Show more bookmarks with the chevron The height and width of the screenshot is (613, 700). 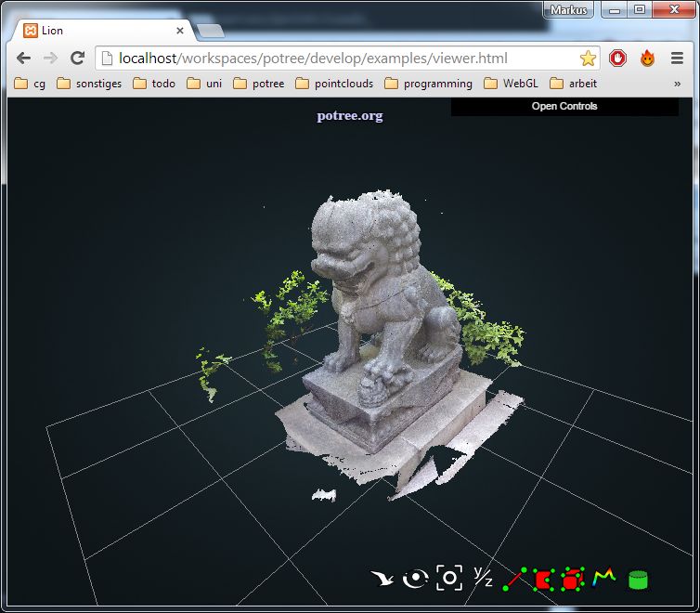677,84
